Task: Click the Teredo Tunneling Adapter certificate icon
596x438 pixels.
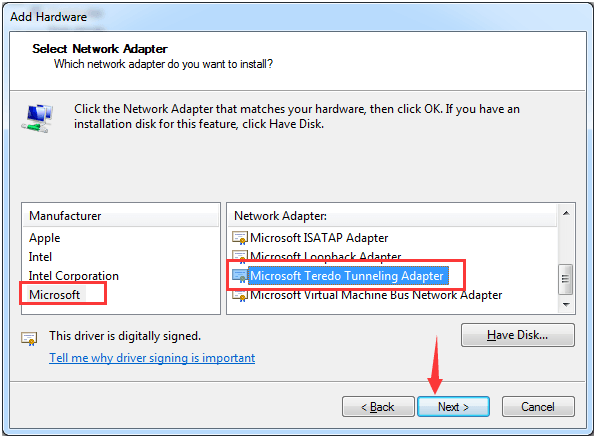Action: (x=240, y=276)
